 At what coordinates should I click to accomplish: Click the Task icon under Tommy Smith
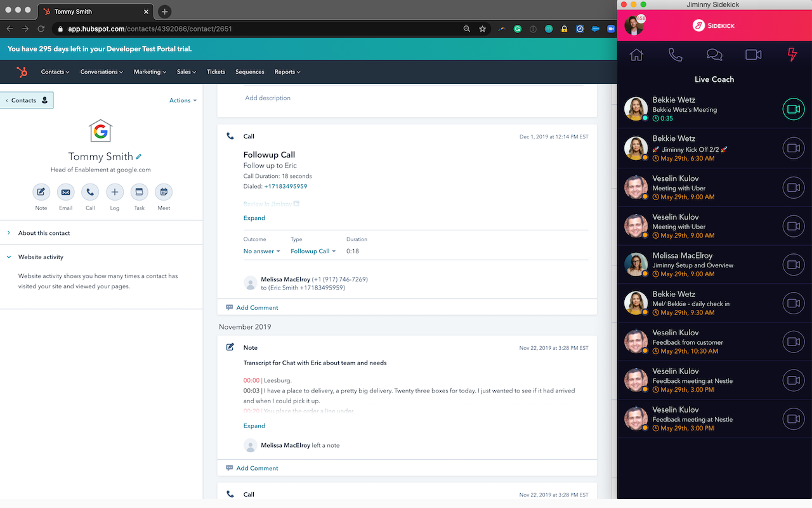[x=139, y=192]
